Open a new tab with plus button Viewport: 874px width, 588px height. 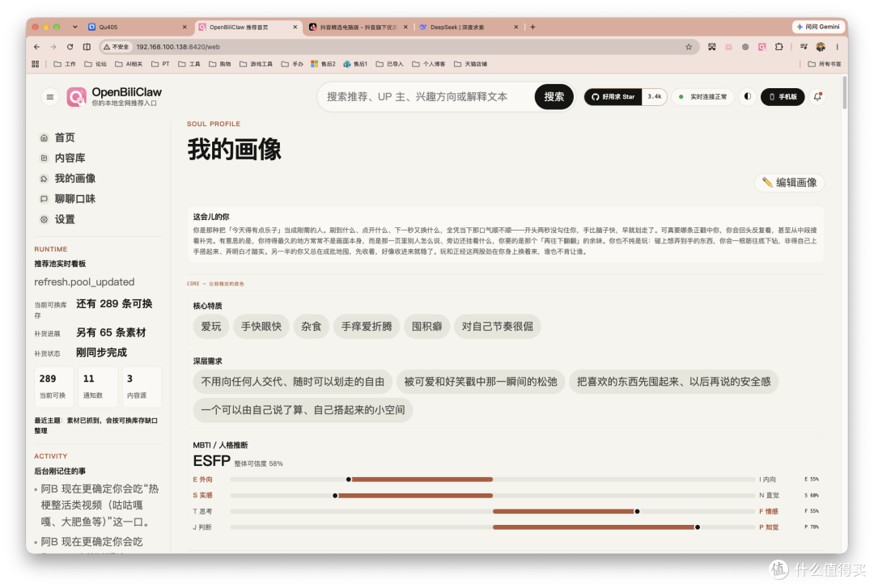532,27
